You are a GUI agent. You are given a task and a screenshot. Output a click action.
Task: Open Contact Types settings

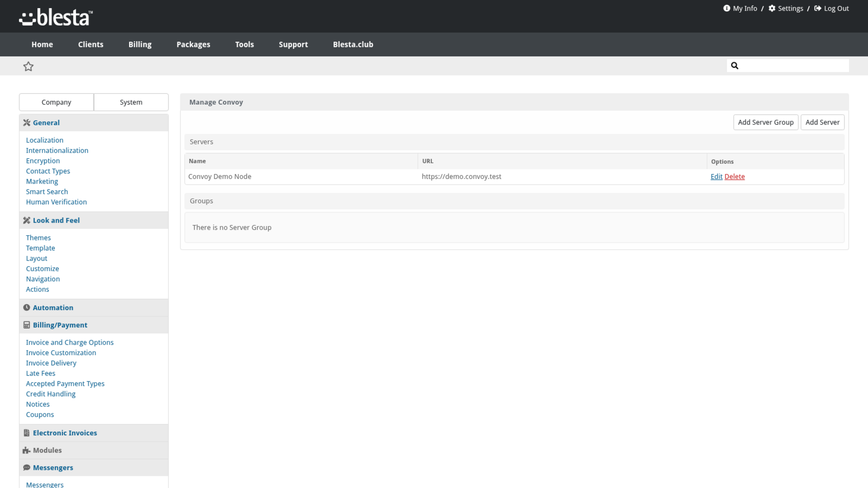tap(48, 171)
